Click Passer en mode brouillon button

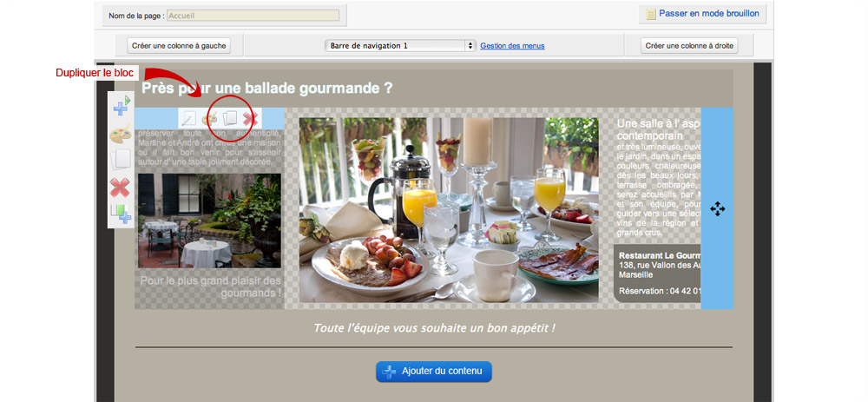702,14
